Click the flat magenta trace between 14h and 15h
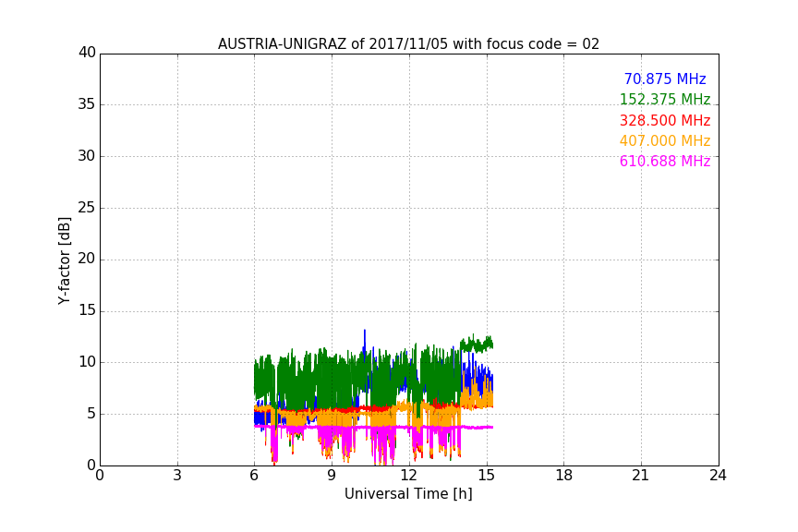This screenshot has width=798, height=532. pos(477,427)
